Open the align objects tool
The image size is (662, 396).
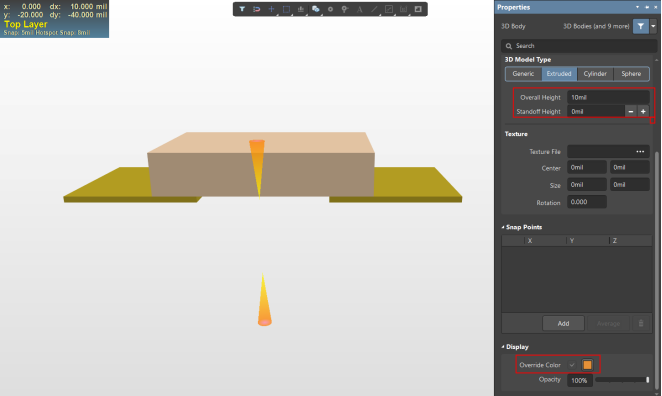coord(301,9)
